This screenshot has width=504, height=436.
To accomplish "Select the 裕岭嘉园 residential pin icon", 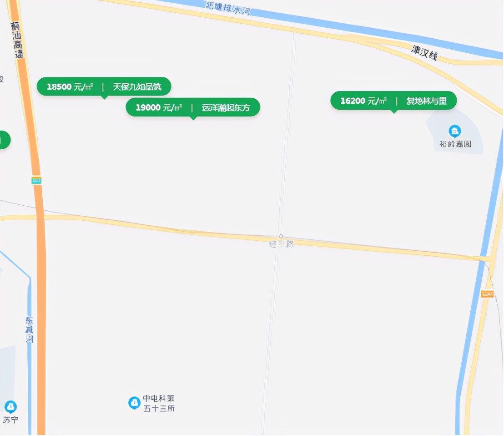I will pyautogui.click(x=454, y=131).
